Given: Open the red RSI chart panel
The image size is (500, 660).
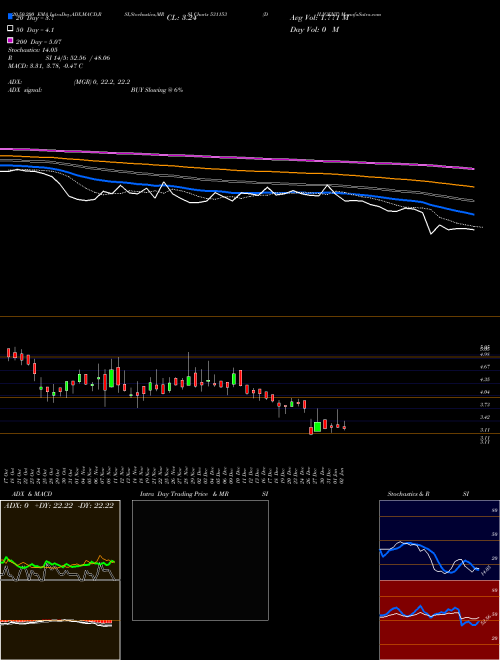Looking at the screenshot, I should (x=439, y=620).
